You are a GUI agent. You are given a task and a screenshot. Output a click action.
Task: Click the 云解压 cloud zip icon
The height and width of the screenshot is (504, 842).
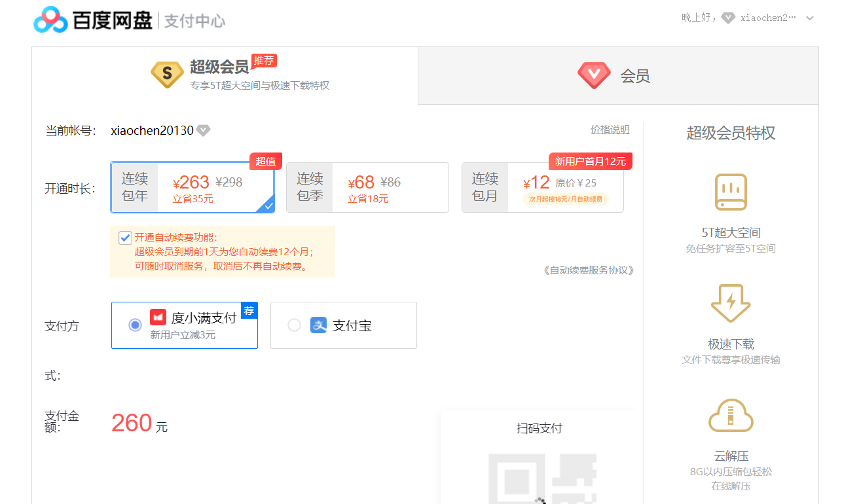[731, 416]
